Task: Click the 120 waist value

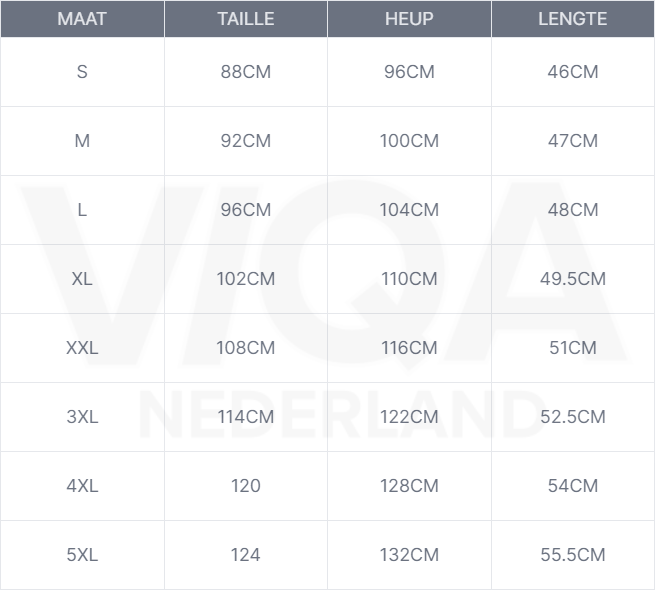Action: coord(245,486)
